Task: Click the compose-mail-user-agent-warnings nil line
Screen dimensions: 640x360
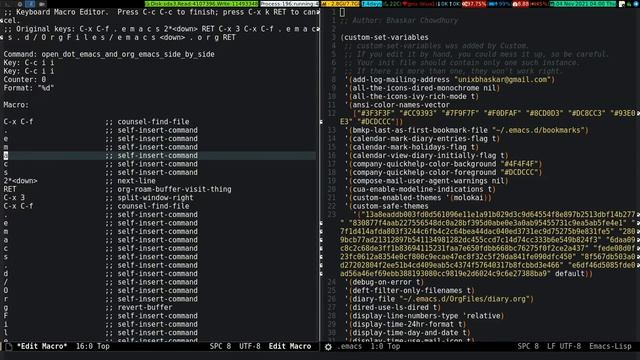Action: coord(427,181)
